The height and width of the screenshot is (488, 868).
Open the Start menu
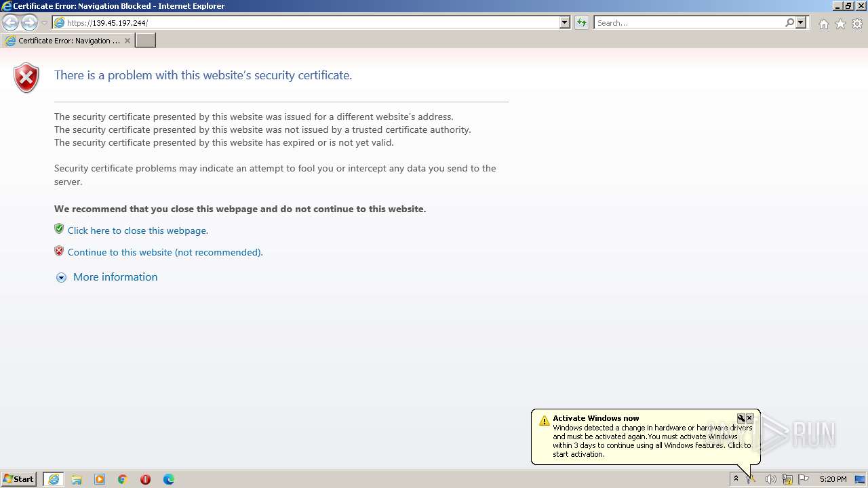point(19,479)
